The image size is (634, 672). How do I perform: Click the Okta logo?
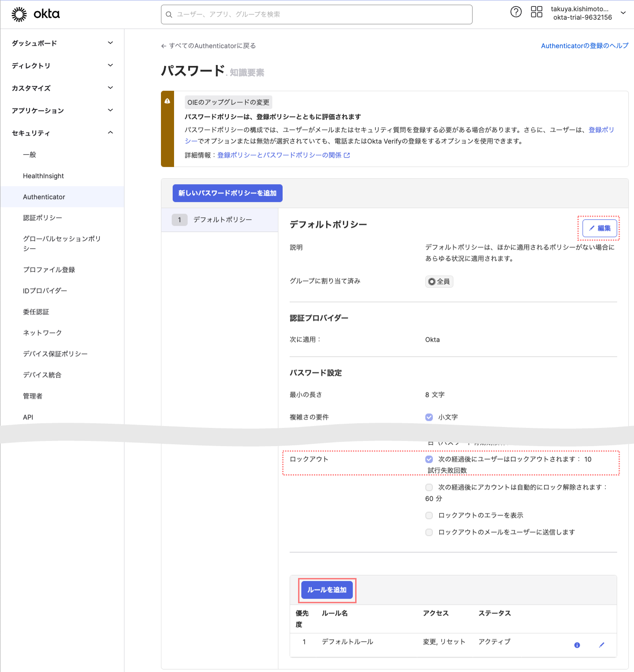click(x=35, y=14)
